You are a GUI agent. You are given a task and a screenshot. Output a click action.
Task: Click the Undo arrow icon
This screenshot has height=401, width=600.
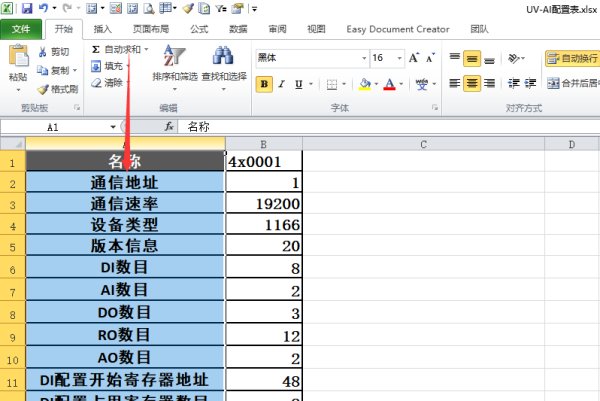(44, 8)
